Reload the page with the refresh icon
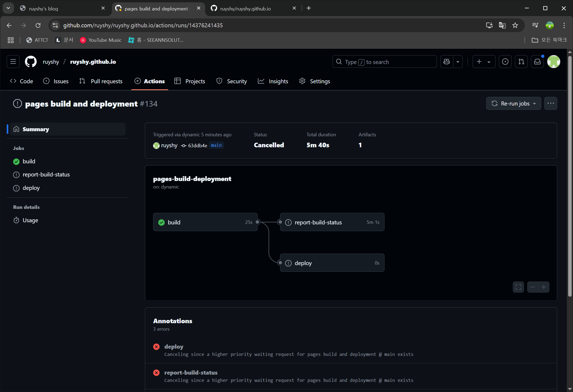 click(x=38, y=25)
